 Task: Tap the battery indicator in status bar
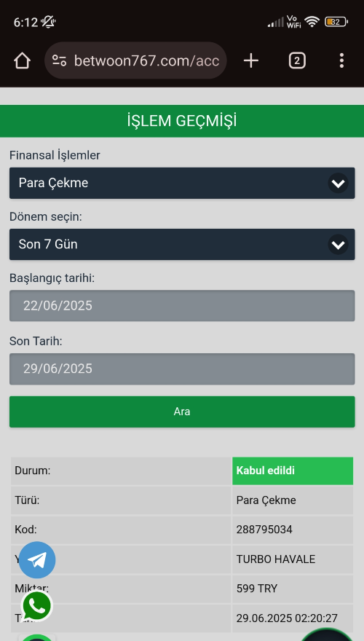coord(336,22)
